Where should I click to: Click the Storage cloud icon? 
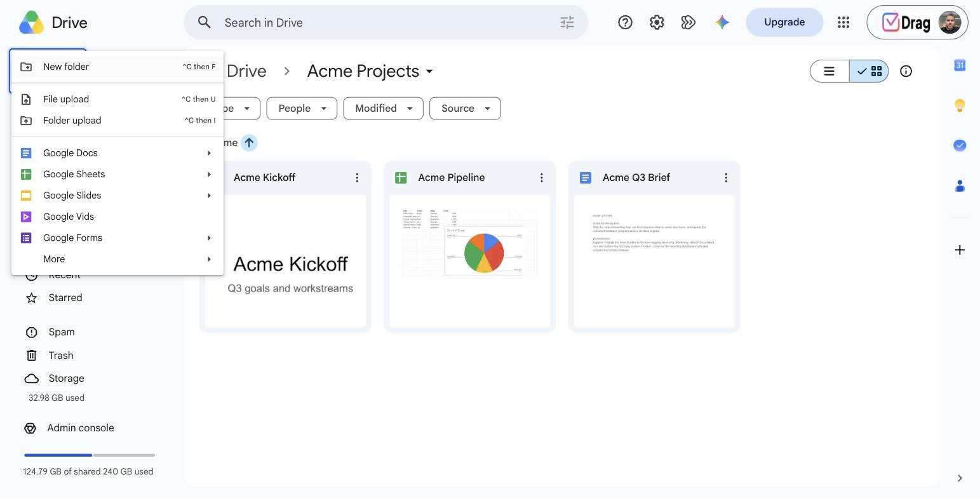pyautogui.click(x=31, y=379)
